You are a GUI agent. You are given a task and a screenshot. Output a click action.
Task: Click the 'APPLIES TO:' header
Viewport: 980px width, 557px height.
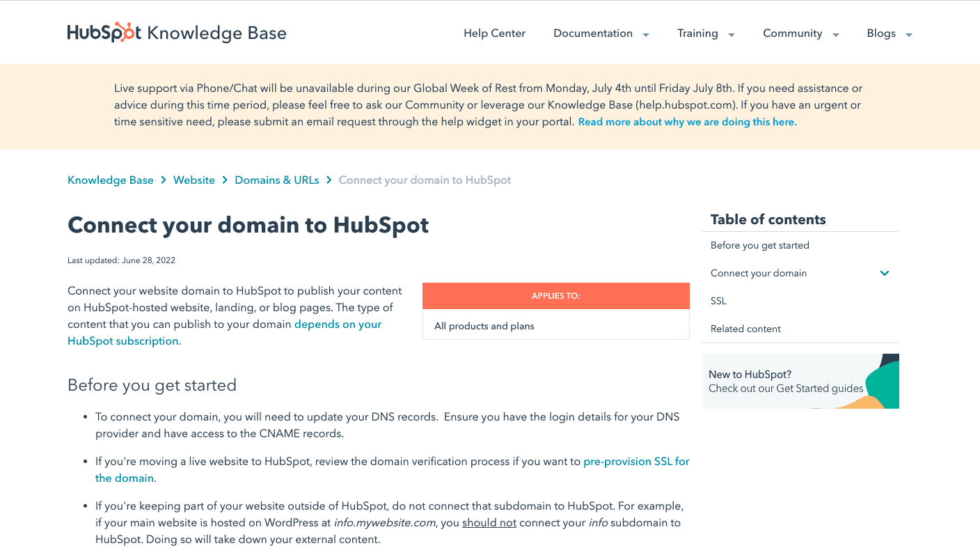tap(556, 296)
